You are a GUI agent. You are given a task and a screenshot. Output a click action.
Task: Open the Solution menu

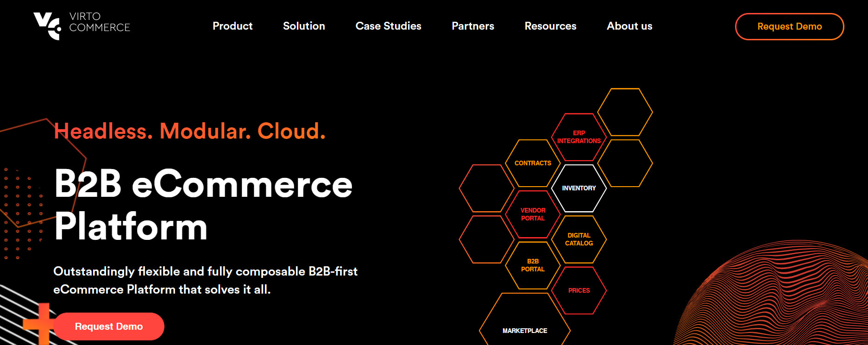(304, 26)
